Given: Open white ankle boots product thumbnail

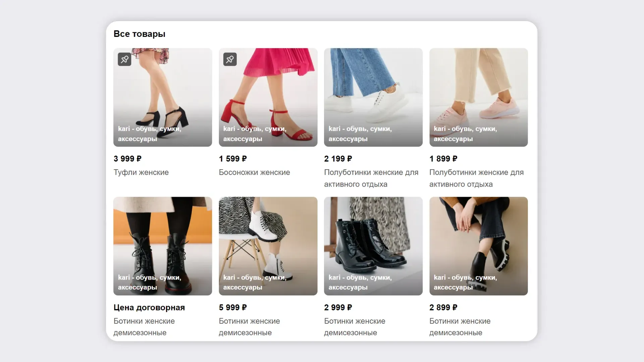Looking at the screenshot, I should coord(268,246).
